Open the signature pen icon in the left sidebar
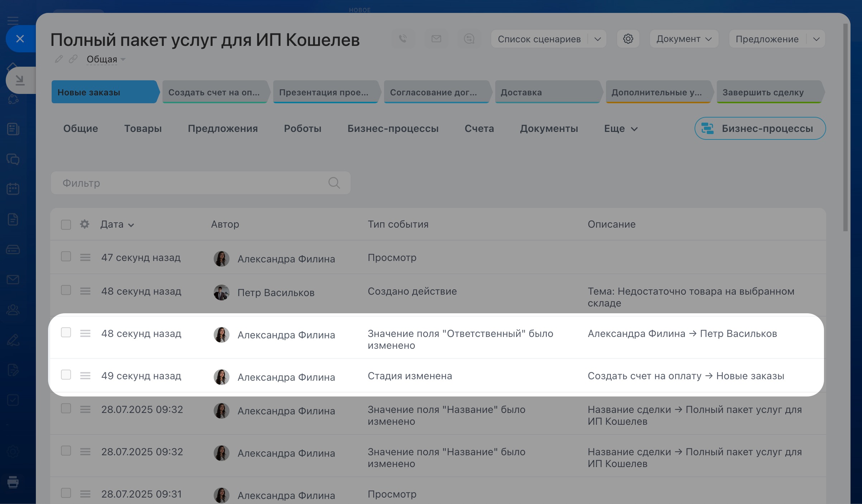 (13, 339)
